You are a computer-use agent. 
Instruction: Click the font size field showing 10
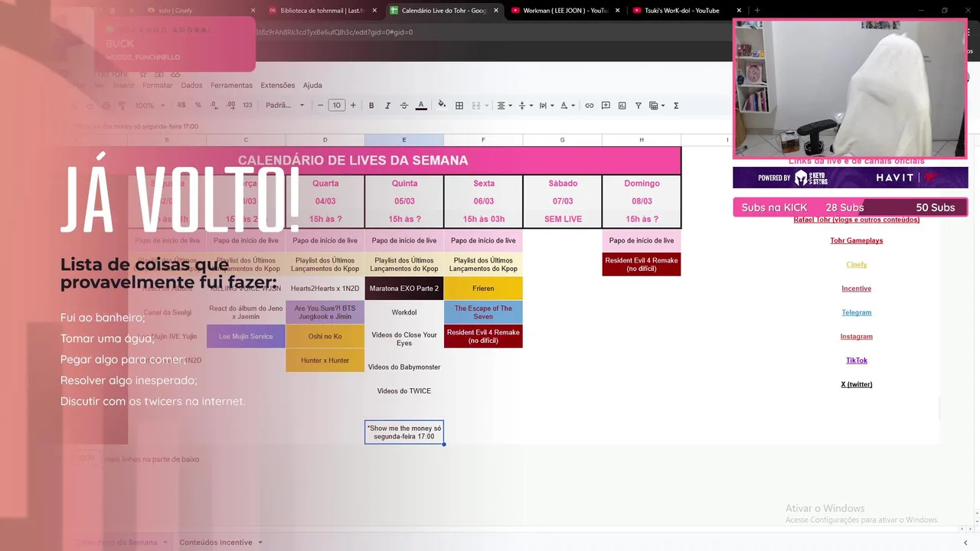(337, 106)
